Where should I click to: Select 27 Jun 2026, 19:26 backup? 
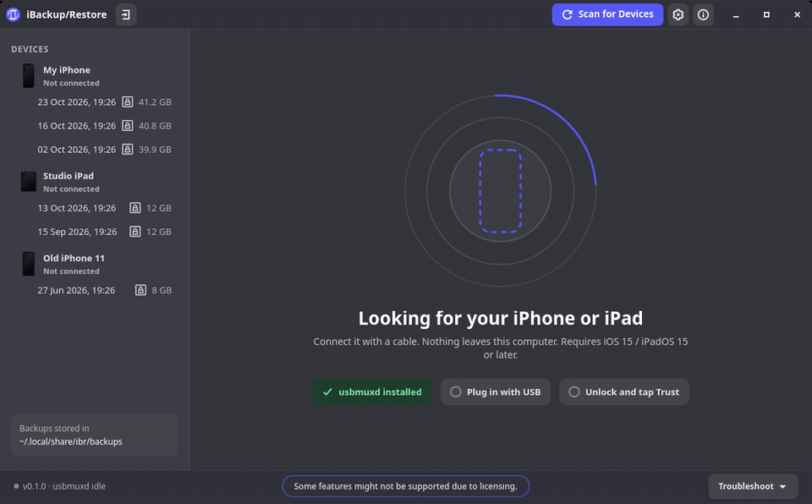[x=96, y=291]
